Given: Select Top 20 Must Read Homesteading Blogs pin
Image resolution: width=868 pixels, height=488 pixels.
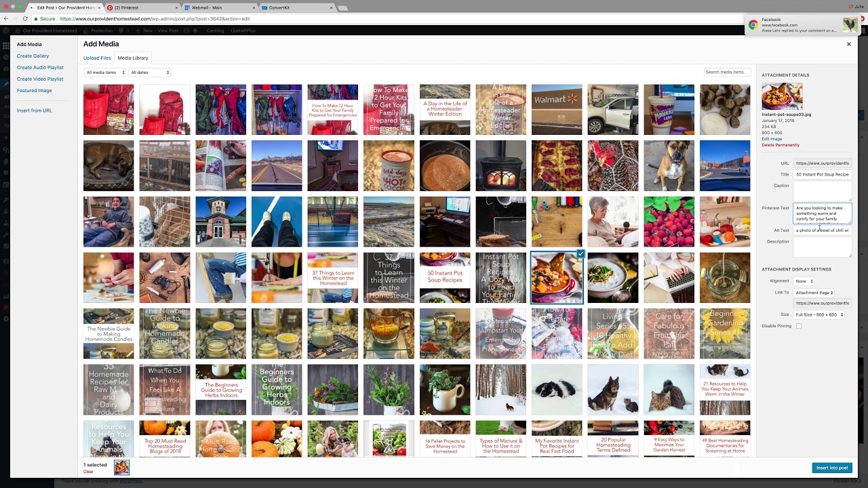Looking at the screenshot, I should [x=165, y=439].
